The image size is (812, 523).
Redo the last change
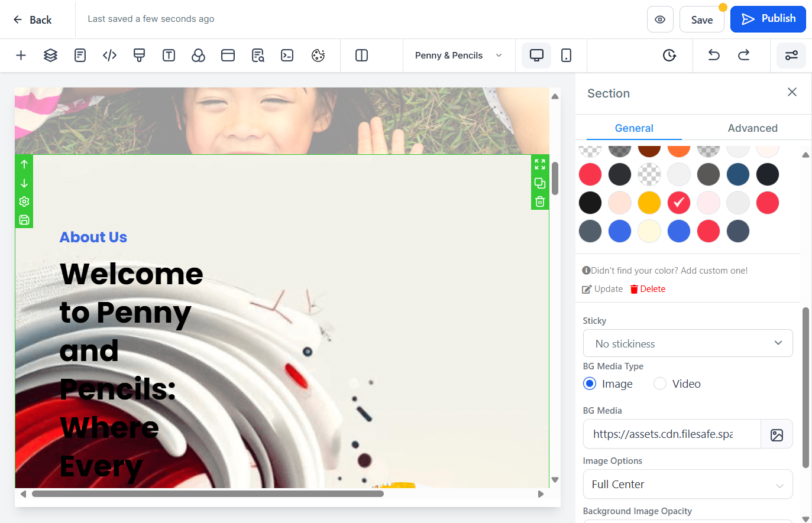click(x=743, y=56)
